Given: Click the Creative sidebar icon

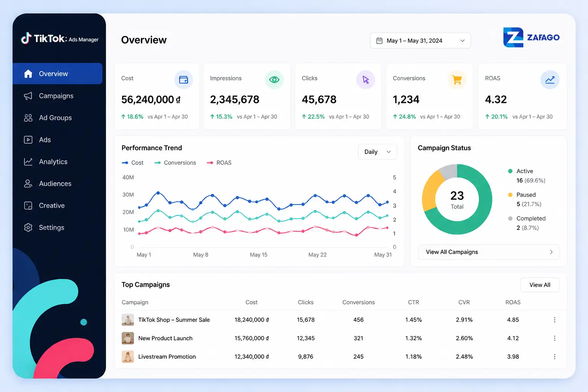Looking at the screenshot, I should pyautogui.click(x=28, y=206).
